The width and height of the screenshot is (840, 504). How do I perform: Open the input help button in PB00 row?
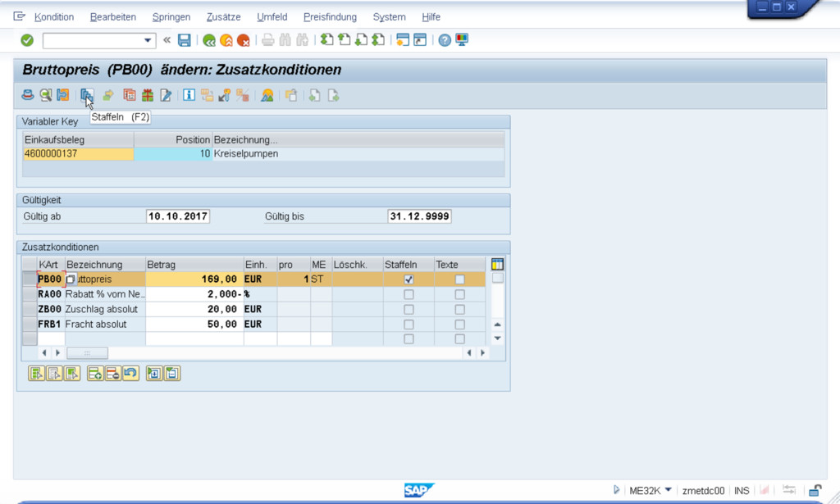coord(71,279)
